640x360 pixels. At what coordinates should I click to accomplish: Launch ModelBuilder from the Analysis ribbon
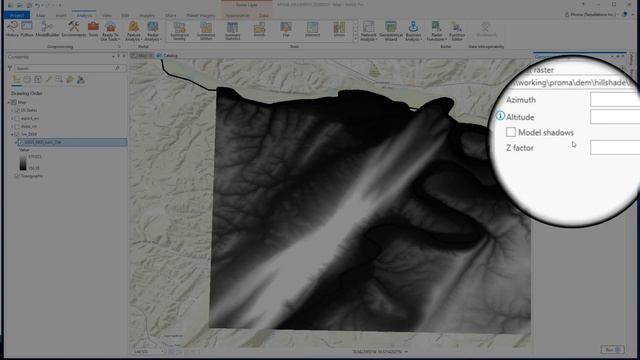pyautogui.click(x=47, y=29)
